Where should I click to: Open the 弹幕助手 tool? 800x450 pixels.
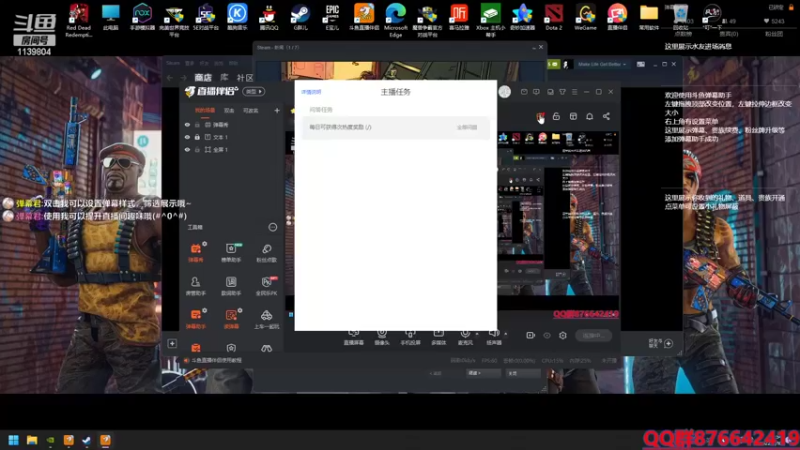point(195,318)
